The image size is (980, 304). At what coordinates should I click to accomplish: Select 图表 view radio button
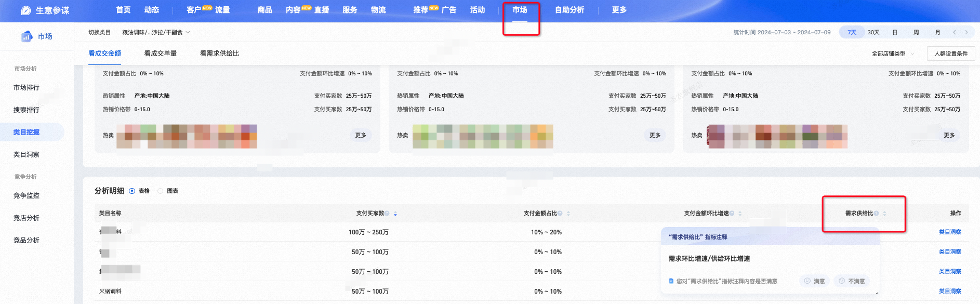pyautogui.click(x=160, y=191)
